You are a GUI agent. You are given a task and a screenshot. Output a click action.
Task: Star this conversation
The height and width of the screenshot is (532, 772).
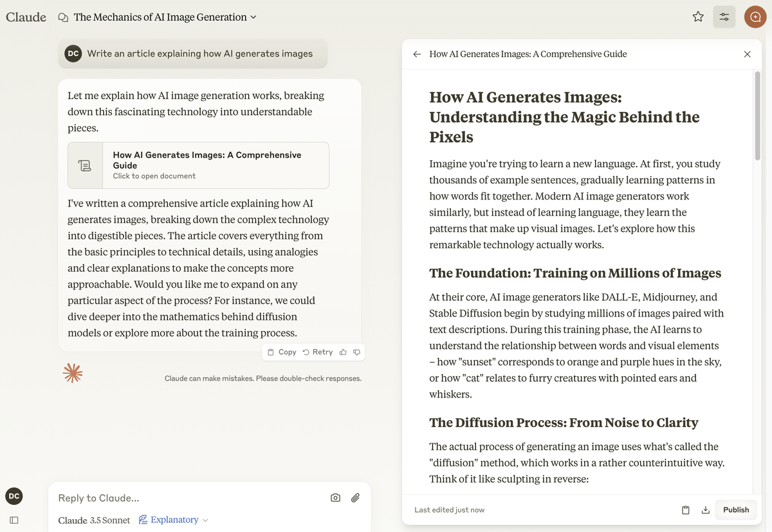(698, 17)
